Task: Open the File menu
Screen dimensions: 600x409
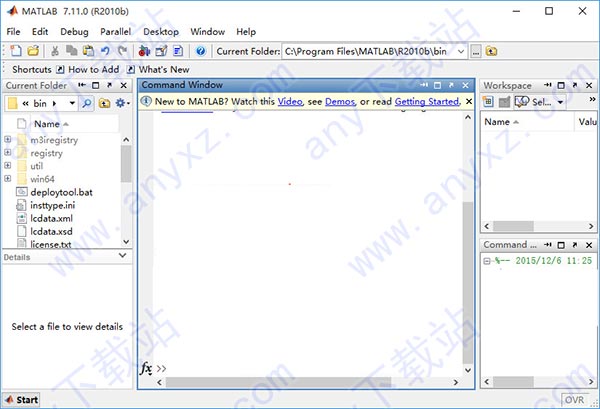Action: pyautogui.click(x=13, y=32)
